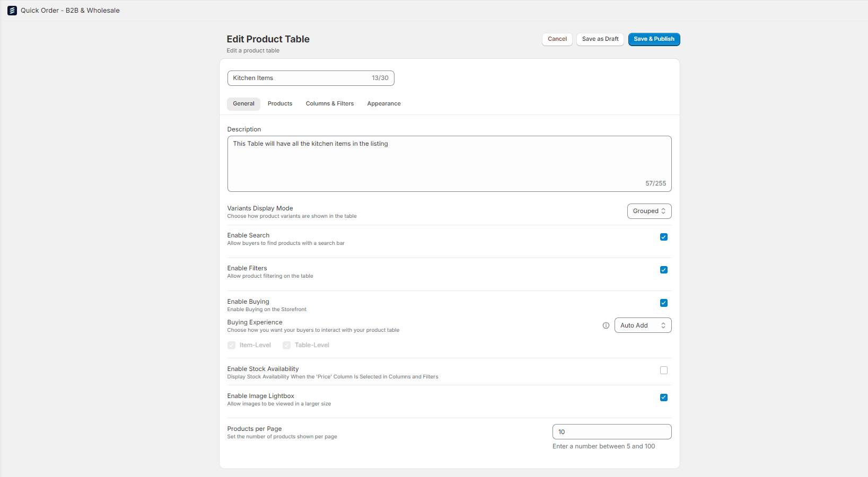Cancel editing the product table
Screen dimensions: 868x477
pos(557,39)
